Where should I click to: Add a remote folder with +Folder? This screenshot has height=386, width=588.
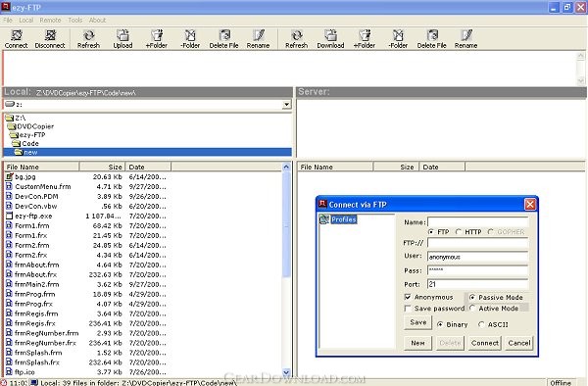(x=365, y=39)
